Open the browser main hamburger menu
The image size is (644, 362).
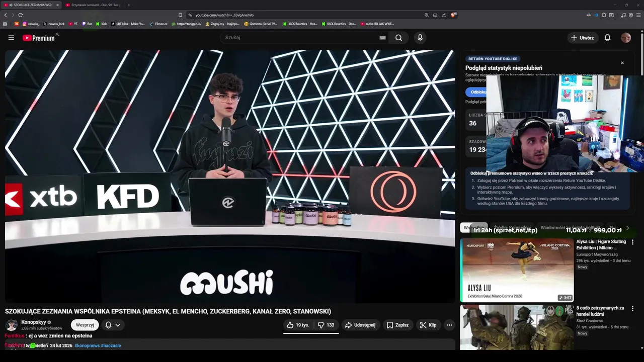point(638,15)
